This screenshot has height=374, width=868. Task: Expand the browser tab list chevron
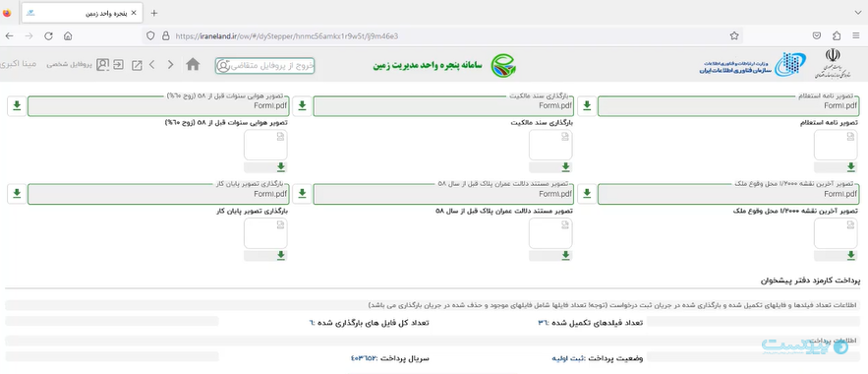(x=857, y=12)
